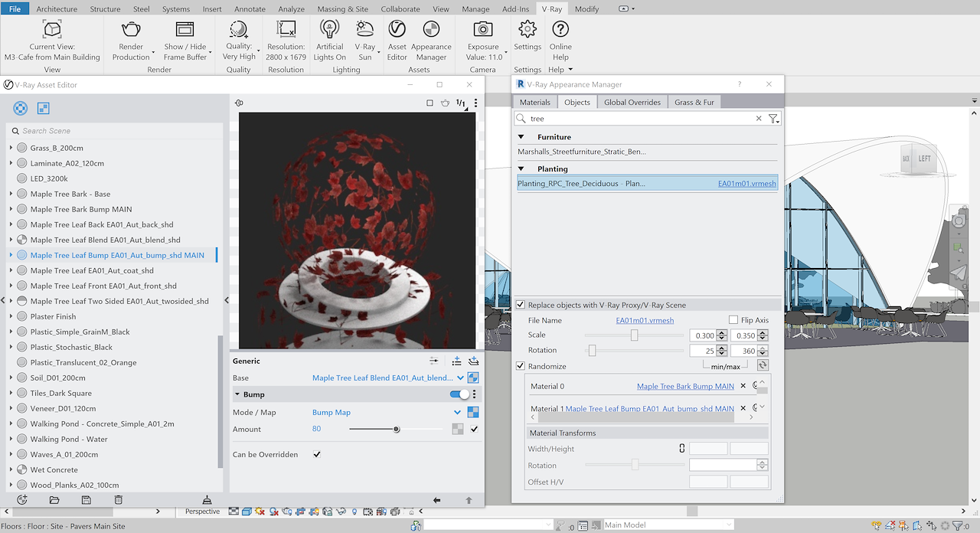
Task: Click the Search Scene input field
Action: pyautogui.click(x=115, y=131)
